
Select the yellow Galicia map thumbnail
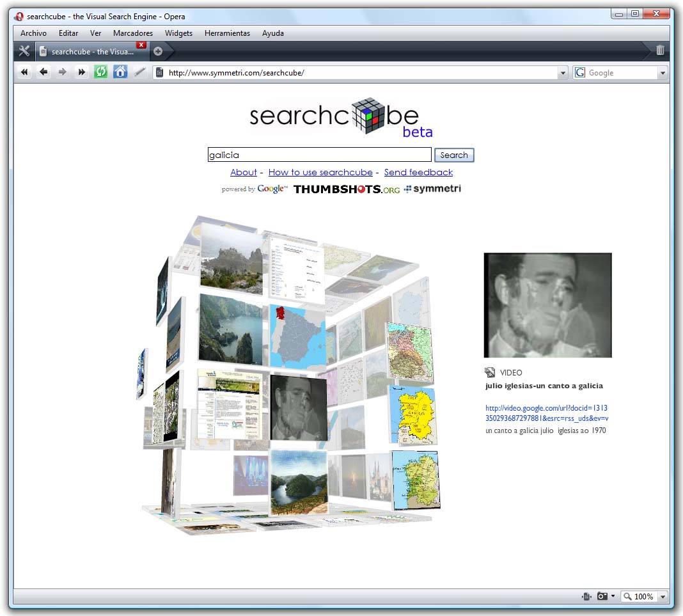tap(412, 415)
